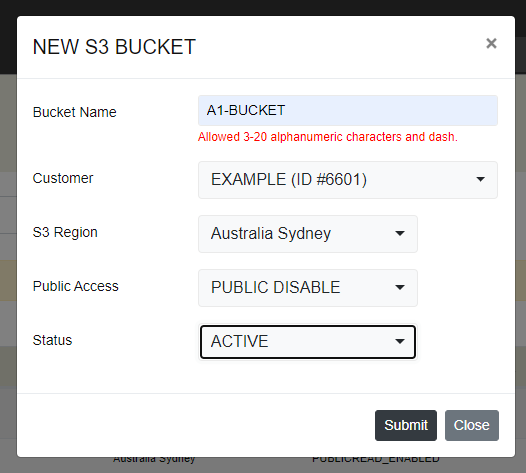Click the caret arrow in the Status select
The width and height of the screenshot is (526, 473).
pos(400,341)
